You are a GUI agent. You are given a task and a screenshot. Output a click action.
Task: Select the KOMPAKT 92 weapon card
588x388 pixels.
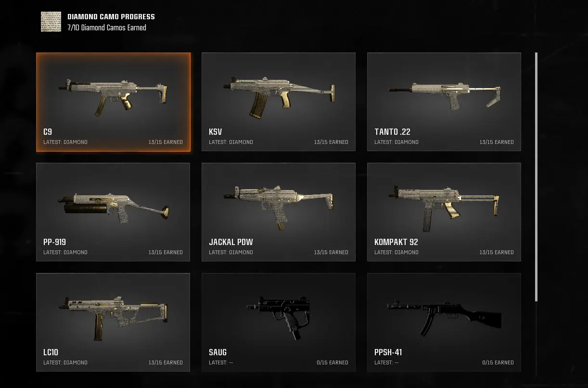tap(444, 212)
